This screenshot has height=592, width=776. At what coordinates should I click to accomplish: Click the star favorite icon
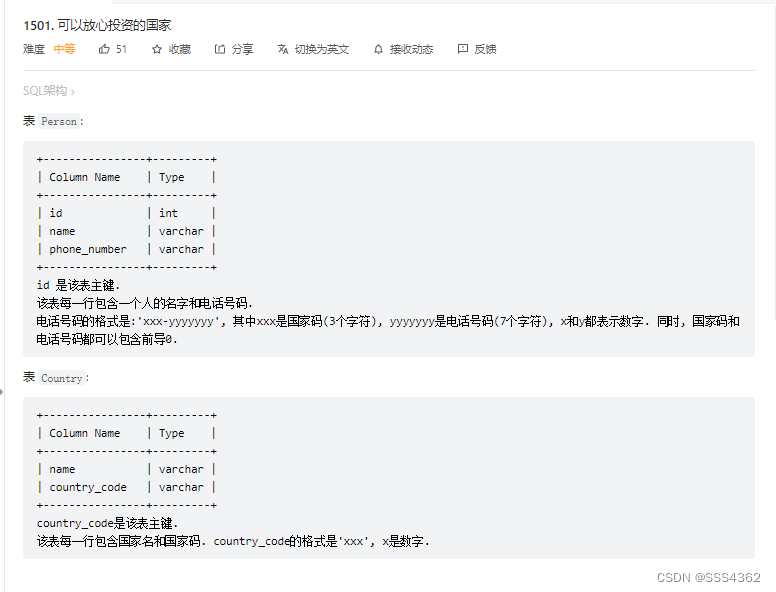coord(157,49)
